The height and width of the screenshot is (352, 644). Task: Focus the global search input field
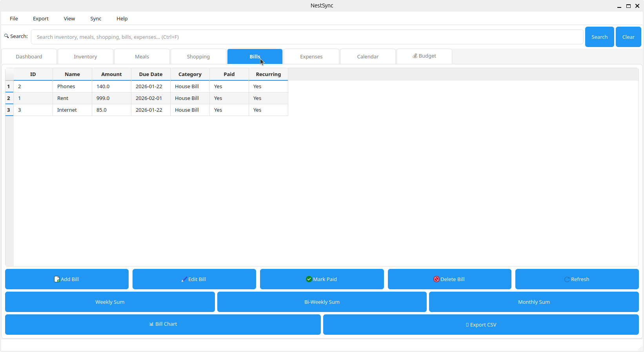(x=307, y=37)
